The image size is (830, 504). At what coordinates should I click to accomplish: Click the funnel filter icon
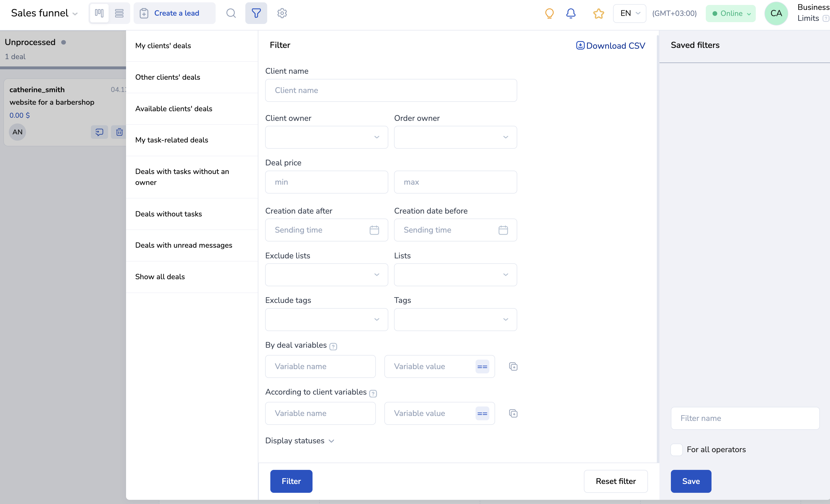point(256,13)
